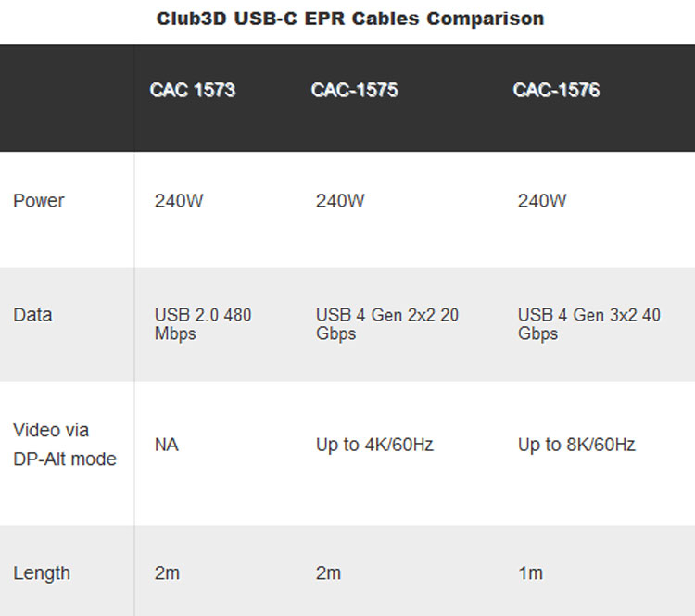This screenshot has height=616, width=695.
Task: Click the USB 4 Gen 2x2 20 Gbps cell
Action: (387, 324)
